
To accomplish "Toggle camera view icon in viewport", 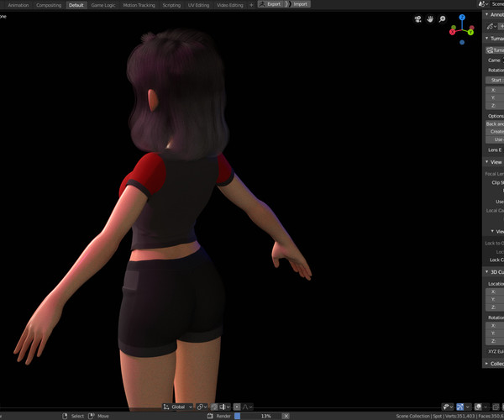I will point(417,19).
